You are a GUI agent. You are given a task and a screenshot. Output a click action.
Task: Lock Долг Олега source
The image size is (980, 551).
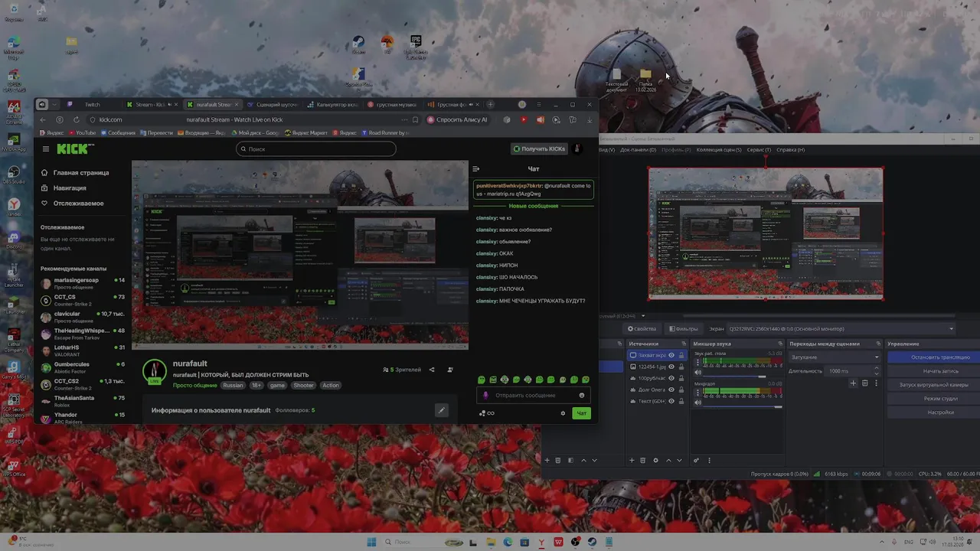(681, 390)
